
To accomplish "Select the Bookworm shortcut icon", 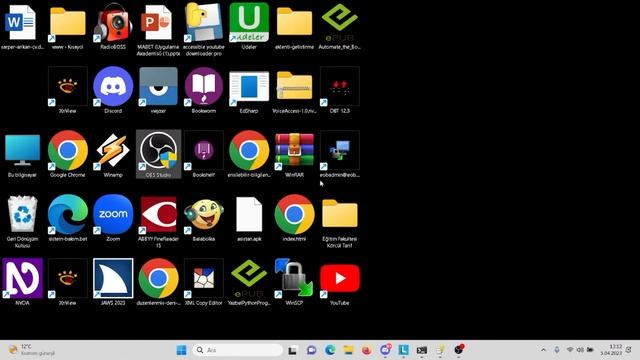I will click(x=204, y=87).
